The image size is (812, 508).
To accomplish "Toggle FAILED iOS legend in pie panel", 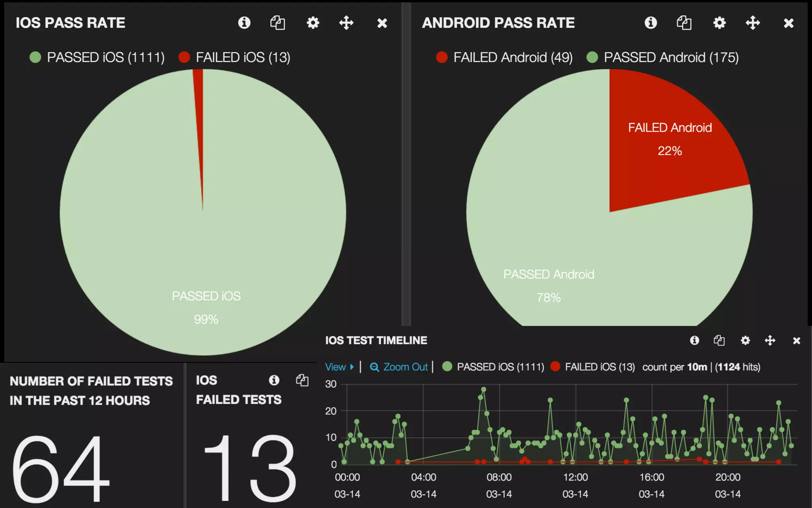I will pos(242,58).
